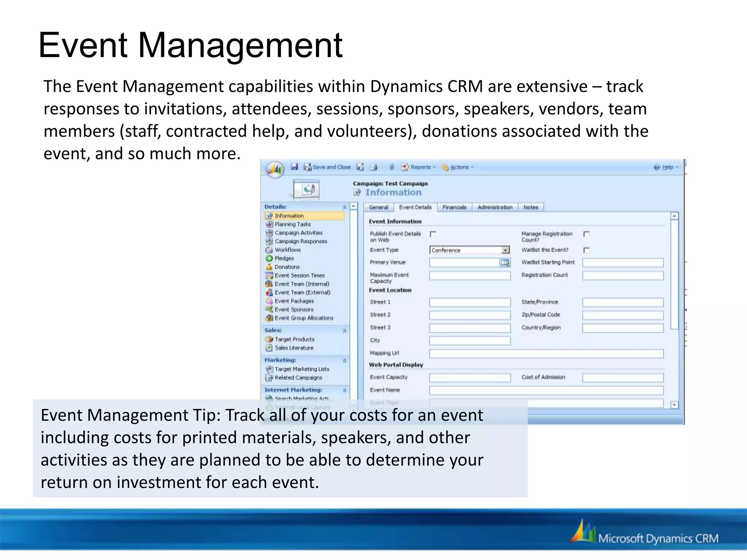Open Donations in the Details list
The width and height of the screenshot is (747, 560).
point(287,267)
